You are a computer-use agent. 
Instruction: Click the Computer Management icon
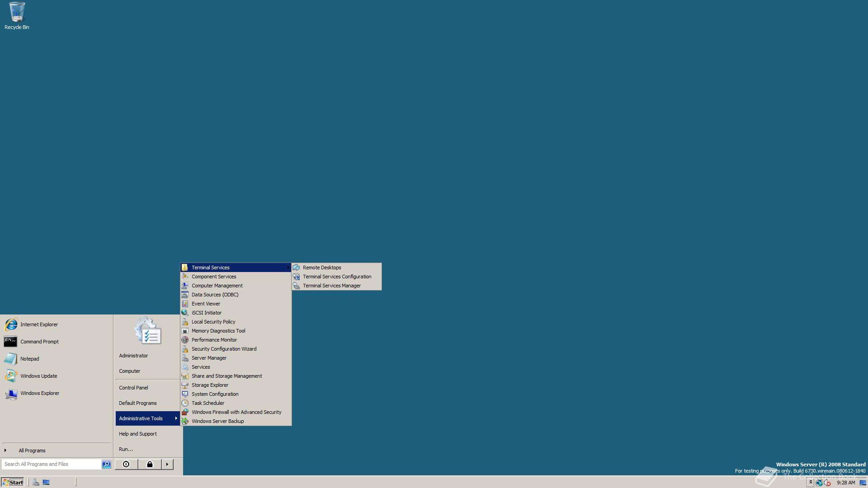(x=185, y=286)
